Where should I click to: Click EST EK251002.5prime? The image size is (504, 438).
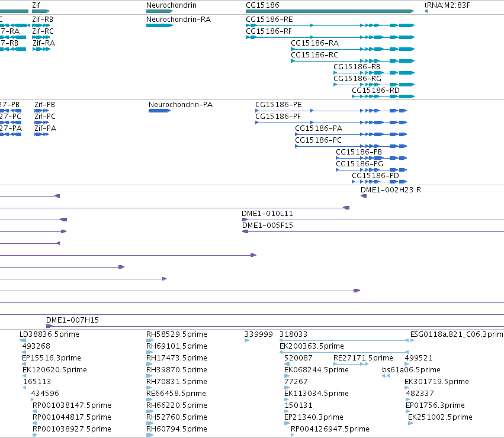click(x=440, y=417)
